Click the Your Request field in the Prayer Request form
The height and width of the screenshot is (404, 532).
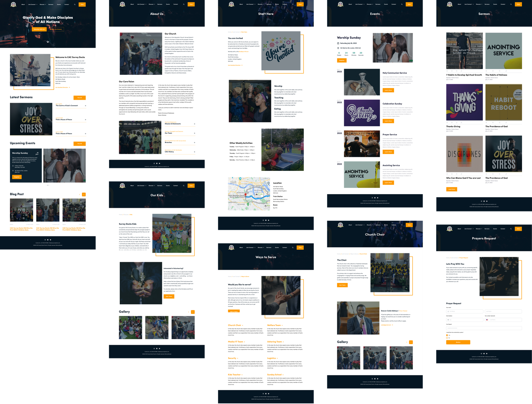click(484, 328)
